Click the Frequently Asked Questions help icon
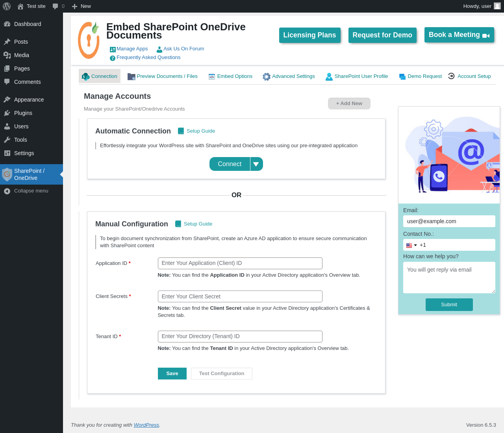 [x=113, y=58]
